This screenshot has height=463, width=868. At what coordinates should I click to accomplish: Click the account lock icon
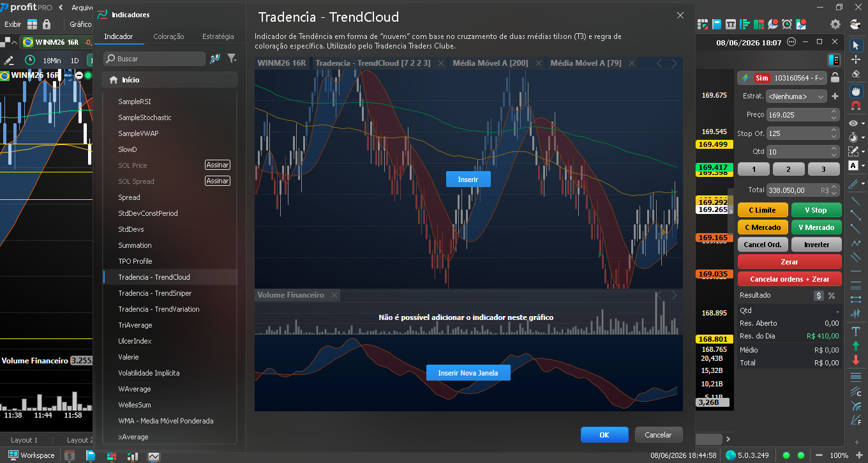pyautogui.click(x=835, y=78)
